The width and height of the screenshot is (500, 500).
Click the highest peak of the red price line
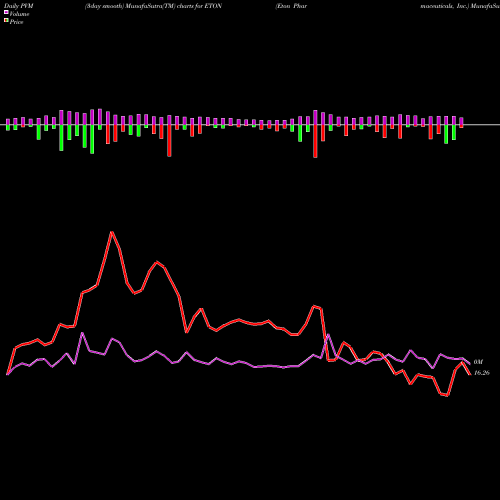pos(112,232)
